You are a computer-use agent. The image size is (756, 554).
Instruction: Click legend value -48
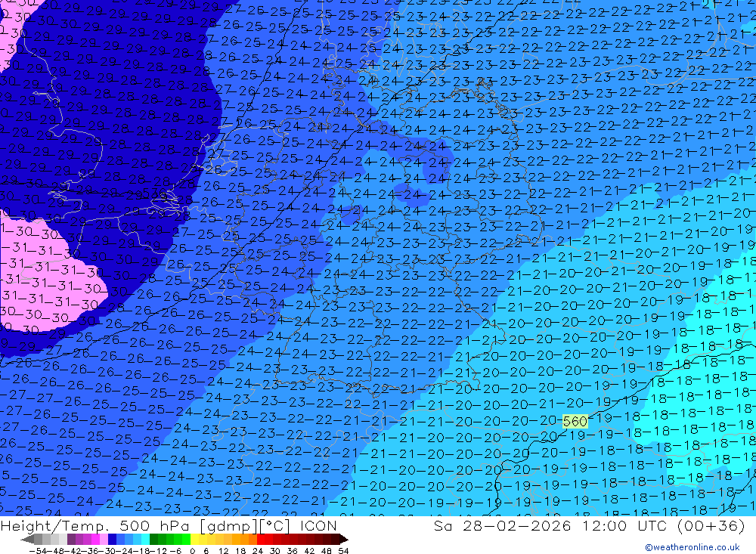(55, 551)
